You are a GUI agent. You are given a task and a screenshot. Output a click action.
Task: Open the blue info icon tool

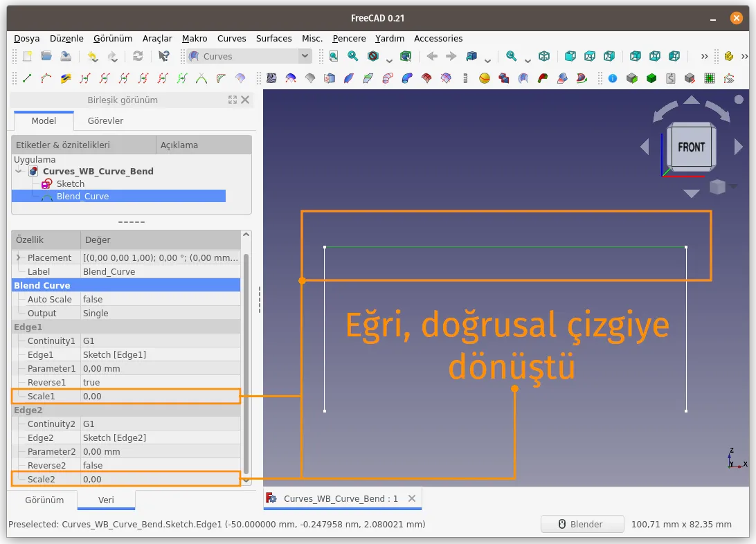[x=613, y=78]
